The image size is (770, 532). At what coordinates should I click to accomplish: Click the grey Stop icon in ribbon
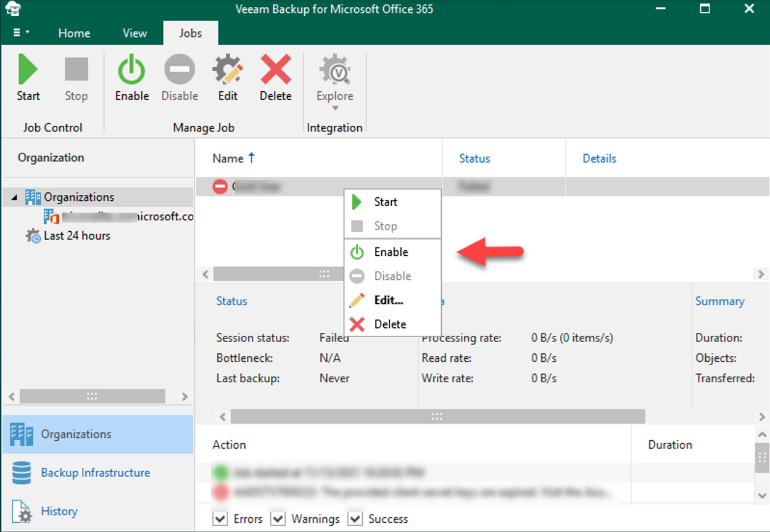tap(77, 70)
